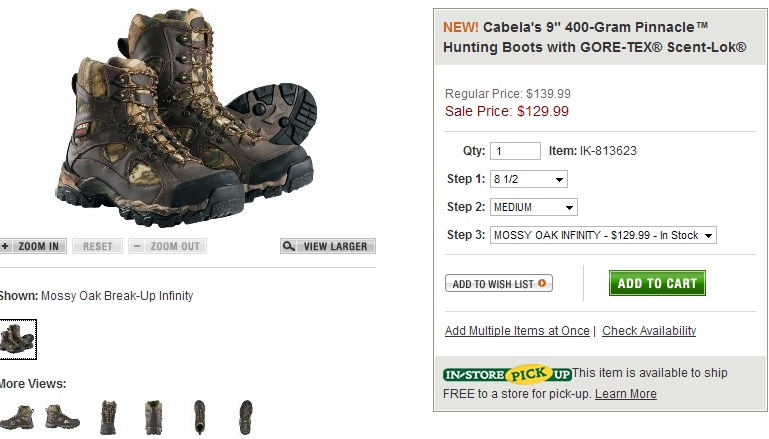769x439 pixels.
Task: Follow the Add Multiple Items at Once link
Action: click(x=517, y=331)
